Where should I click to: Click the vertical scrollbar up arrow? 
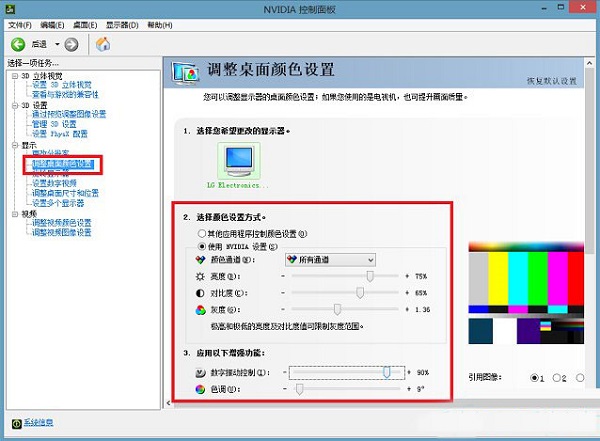pyautogui.click(x=590, y=63)
